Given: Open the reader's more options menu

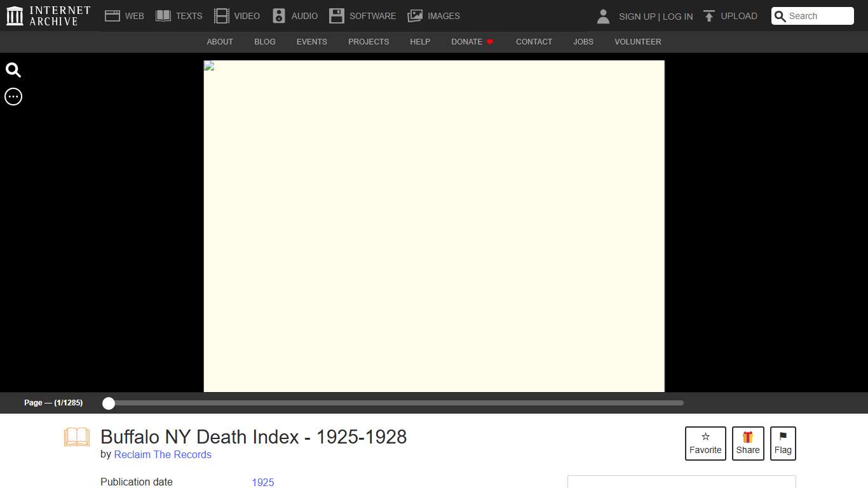Looking at the screenshot, I should [13, 97].
